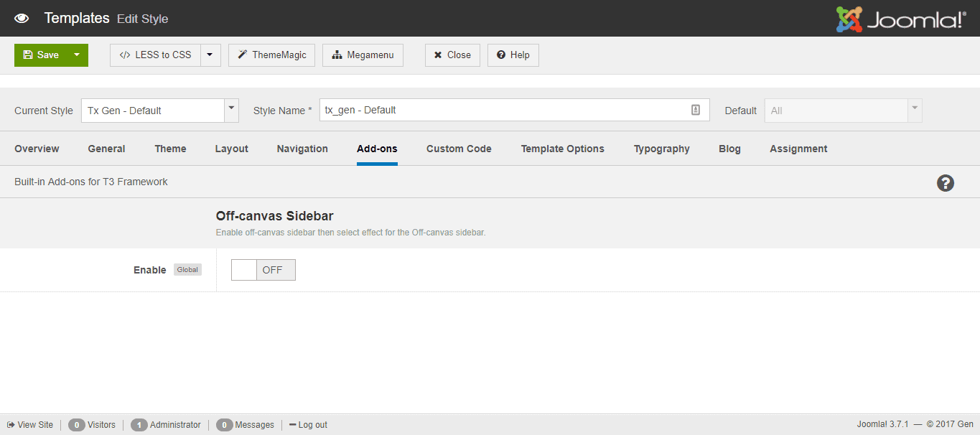
Task: Expand the LESS to CSS dropdown arrow
Action: [x=210, y=55]
